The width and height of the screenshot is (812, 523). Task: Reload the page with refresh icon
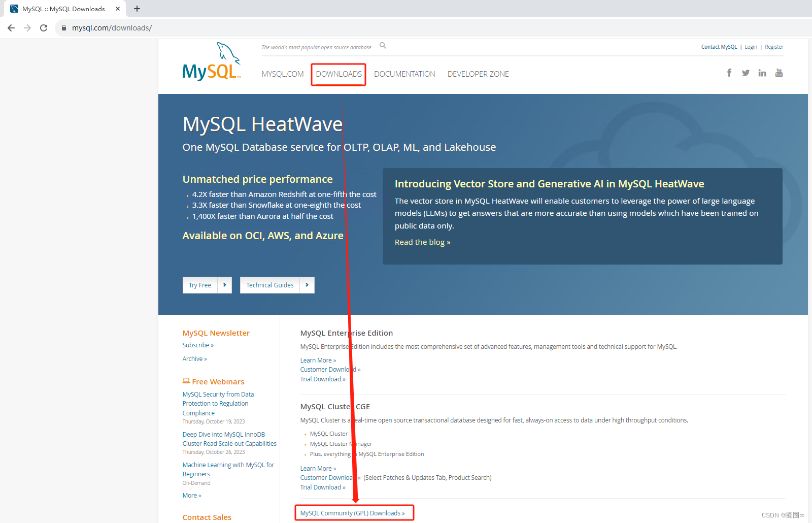(x=44, y=28)
